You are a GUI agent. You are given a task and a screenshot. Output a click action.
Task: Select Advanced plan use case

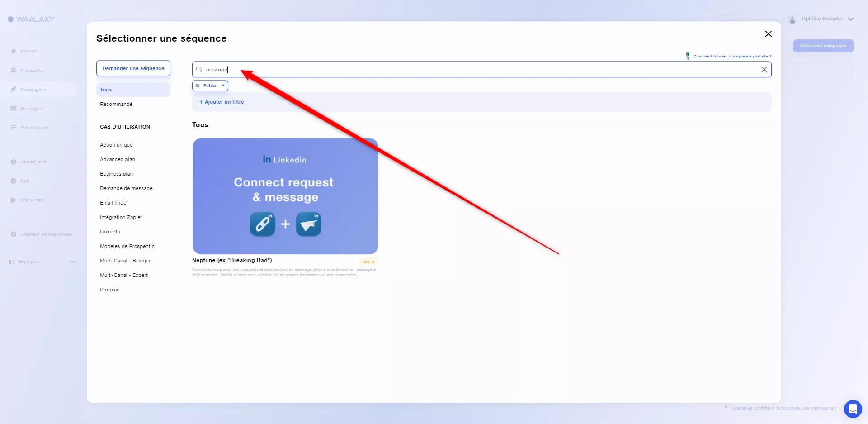(x=118, y=159)
